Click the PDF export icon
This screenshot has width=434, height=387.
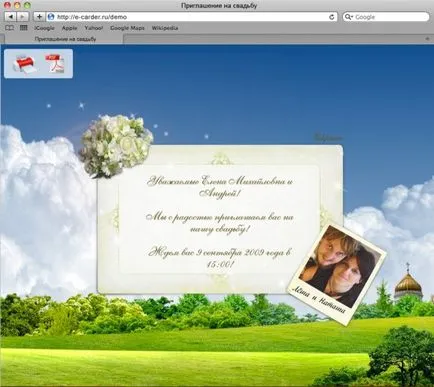tap(55, 63)
